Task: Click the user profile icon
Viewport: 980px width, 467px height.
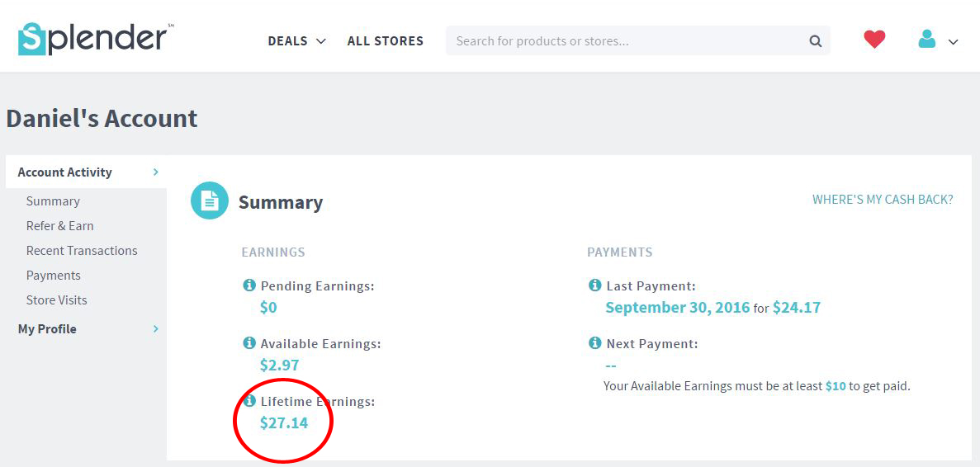Action: tap(927, 39)
